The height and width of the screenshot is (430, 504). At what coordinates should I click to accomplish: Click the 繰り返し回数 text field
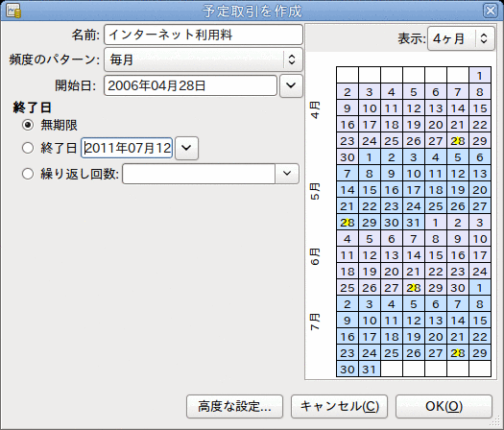tap(199, 174)
